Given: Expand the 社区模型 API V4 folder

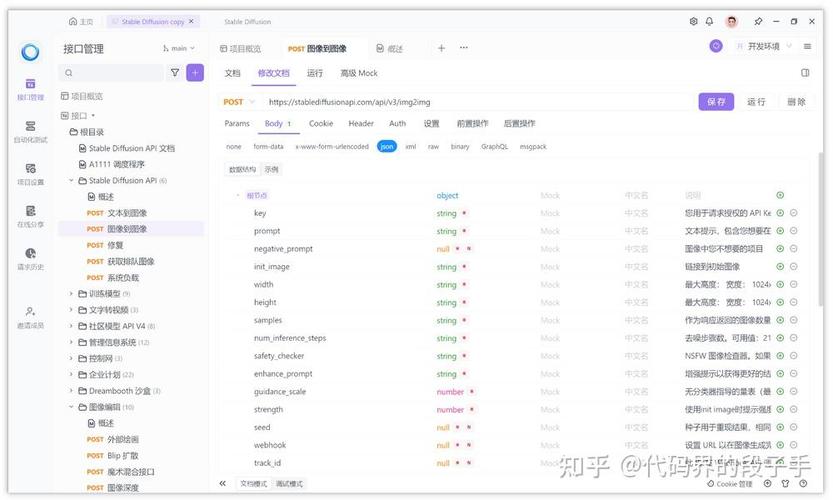Looking at the screenshot, I should click(x=71, y=326).
